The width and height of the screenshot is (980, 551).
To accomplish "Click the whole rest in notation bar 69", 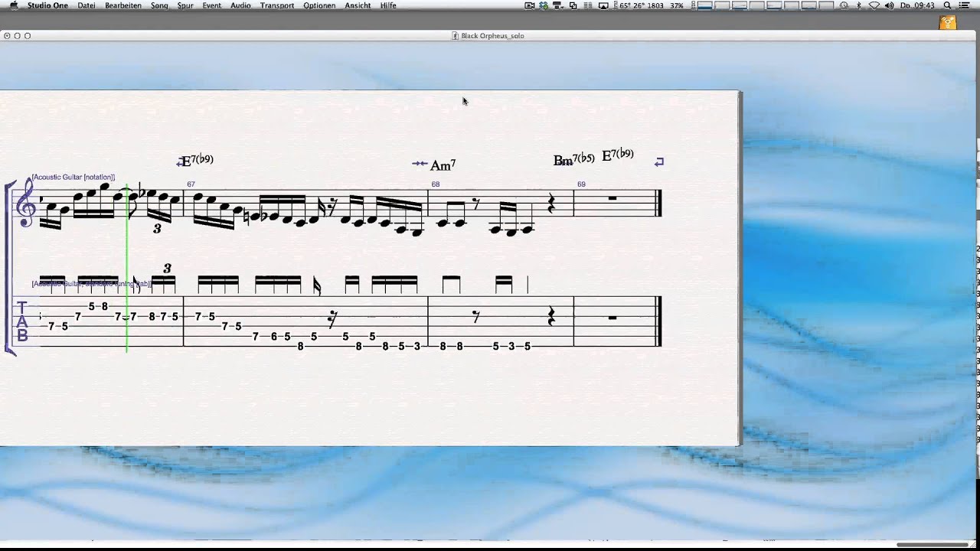I will 612,198.
